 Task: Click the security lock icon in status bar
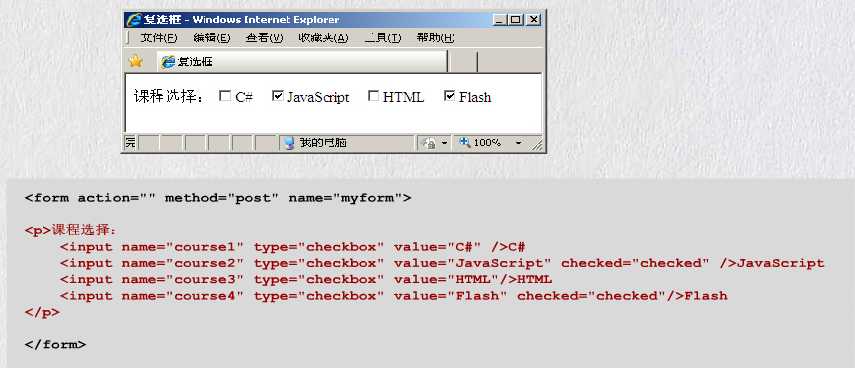coord(430,143)
